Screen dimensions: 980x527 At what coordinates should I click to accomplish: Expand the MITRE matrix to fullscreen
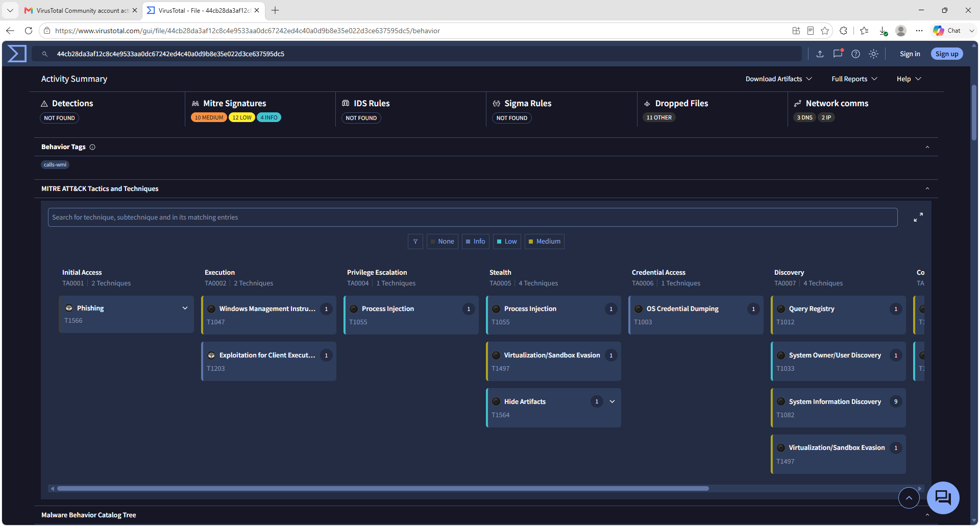coord(918,218)
